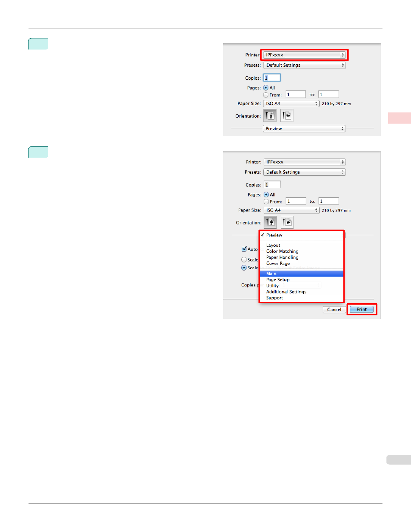Click the Copies field in the upper dialog
The width and height of the screenshot is (411, 532).
pyautogui.click(x=272, y=78)
